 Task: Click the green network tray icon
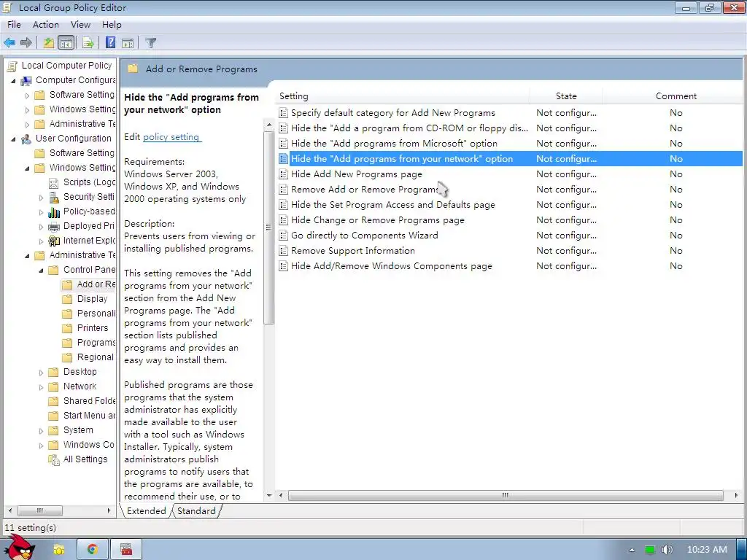[650, 550]
